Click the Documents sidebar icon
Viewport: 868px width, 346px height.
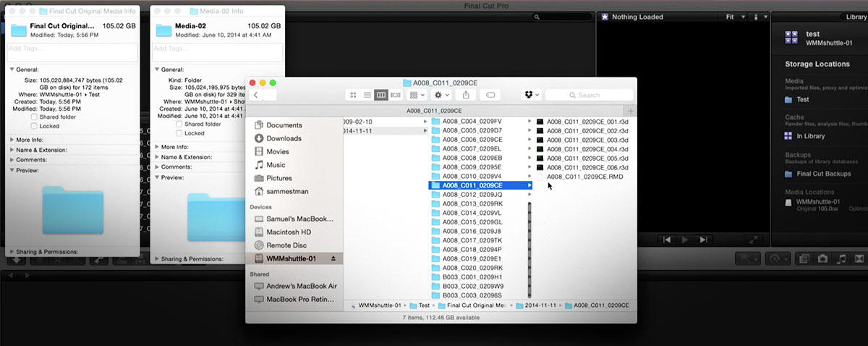tap(259, 125)
